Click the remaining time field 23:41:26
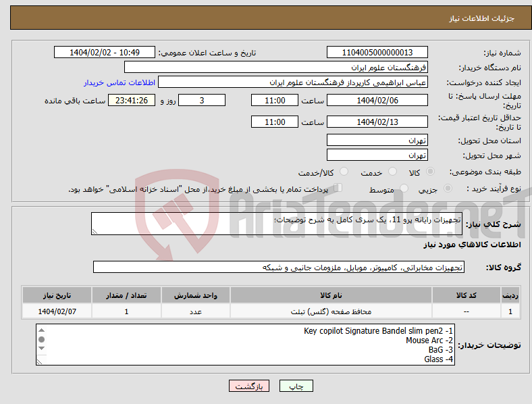This screenshot has width=532, height=404. pos(132,100)
